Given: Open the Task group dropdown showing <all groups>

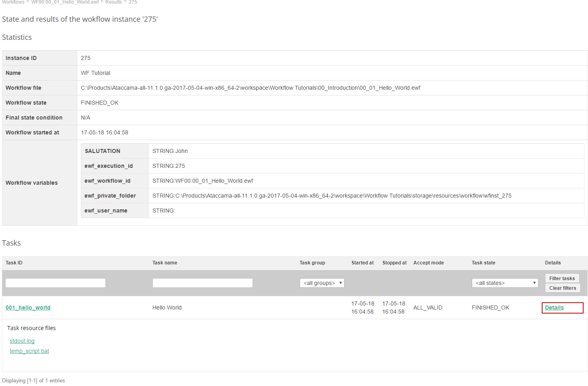Looking at the screenshot, I should [322, 283].
